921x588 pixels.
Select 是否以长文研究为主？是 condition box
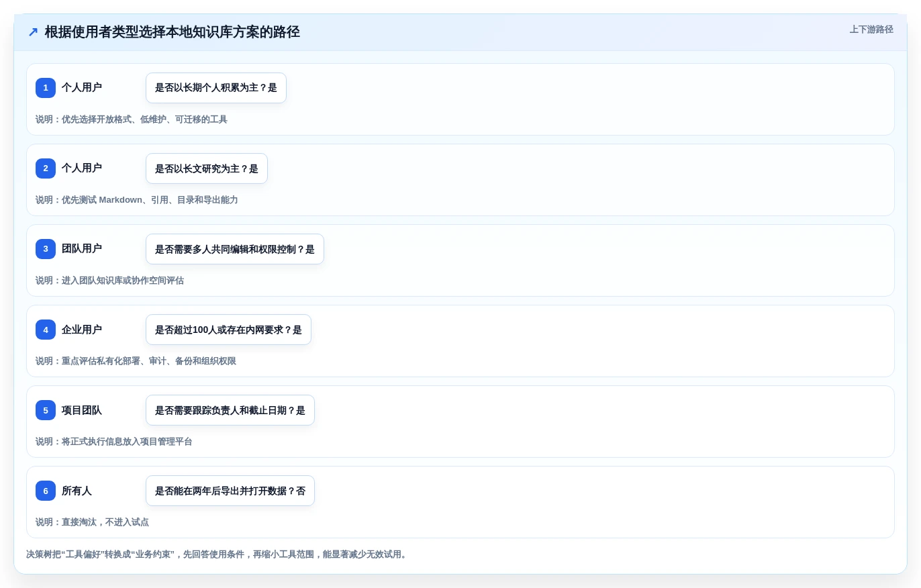207,168
